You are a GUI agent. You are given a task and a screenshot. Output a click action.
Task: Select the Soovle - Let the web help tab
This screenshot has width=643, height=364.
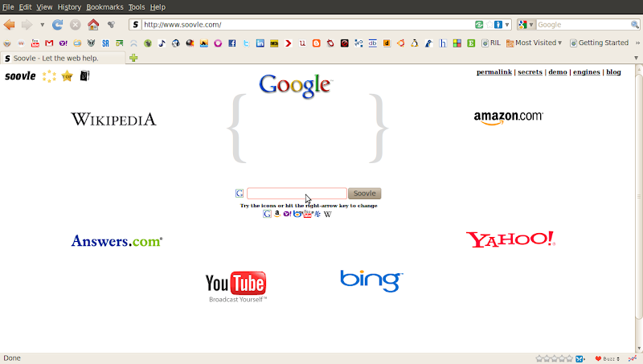[63, 58]
